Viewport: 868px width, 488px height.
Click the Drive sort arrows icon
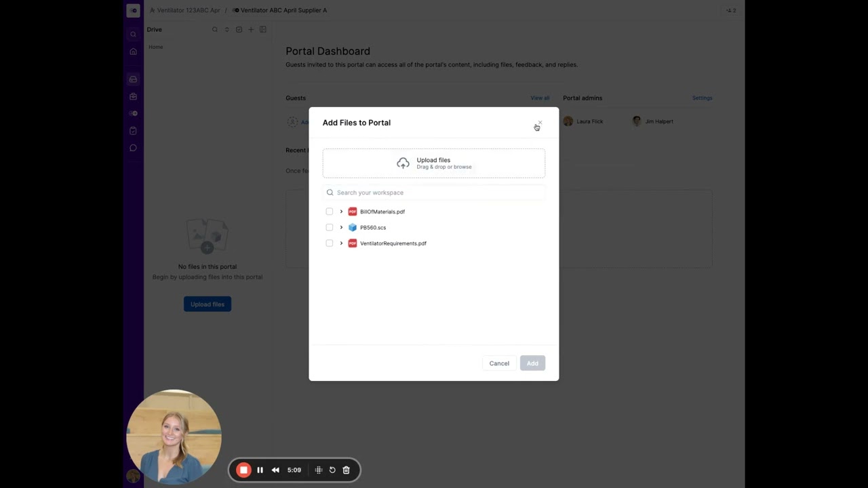(227, 29)
